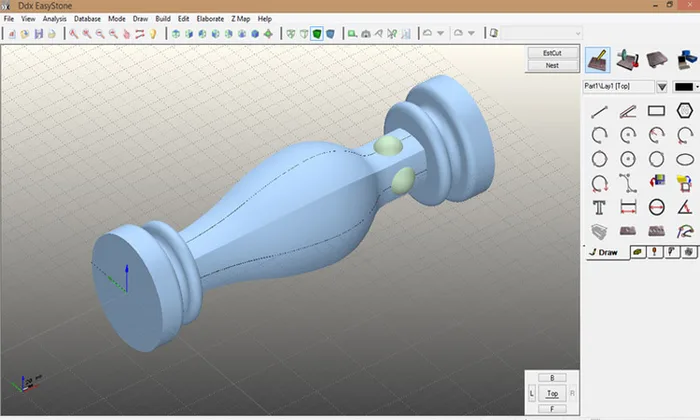Open the Build menu

pyautogui.click(x=163, y=19)
